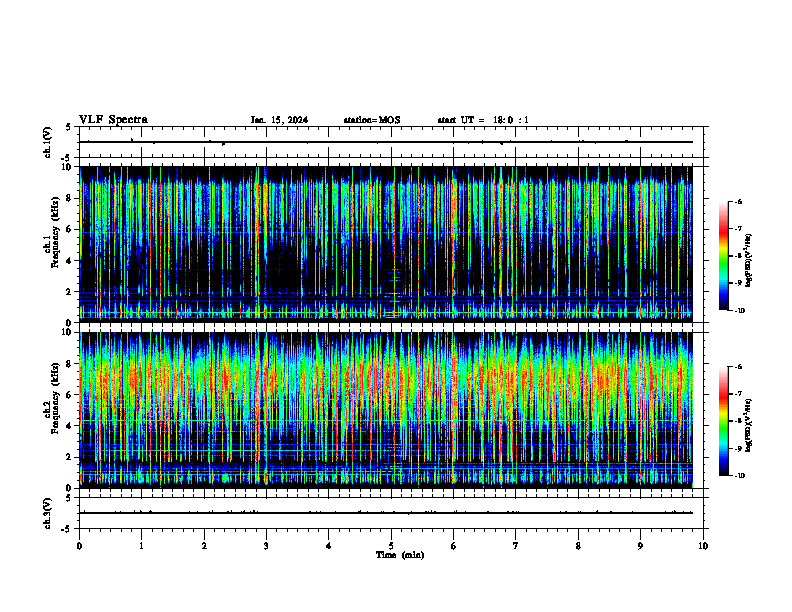Click the "9" tick on the Time axis

[640, 546]
